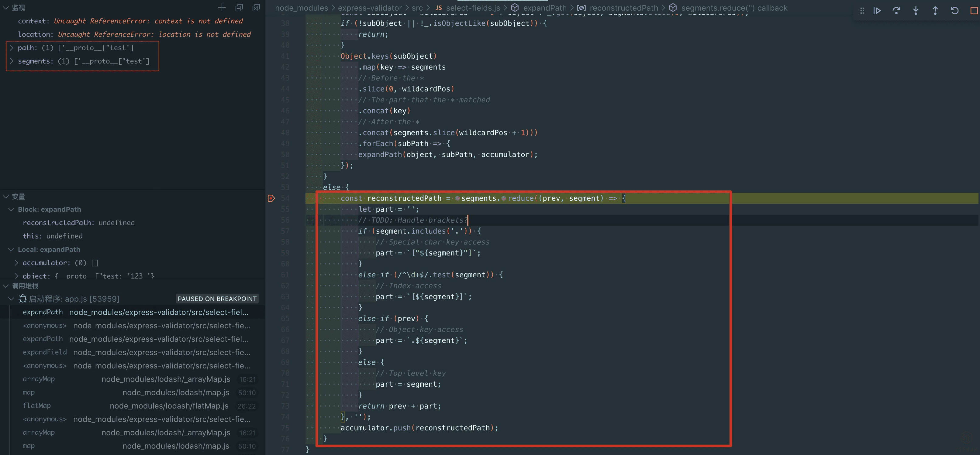The image size is (980, 455).
Task: Expand the segments watch entry
Action: 12,61
